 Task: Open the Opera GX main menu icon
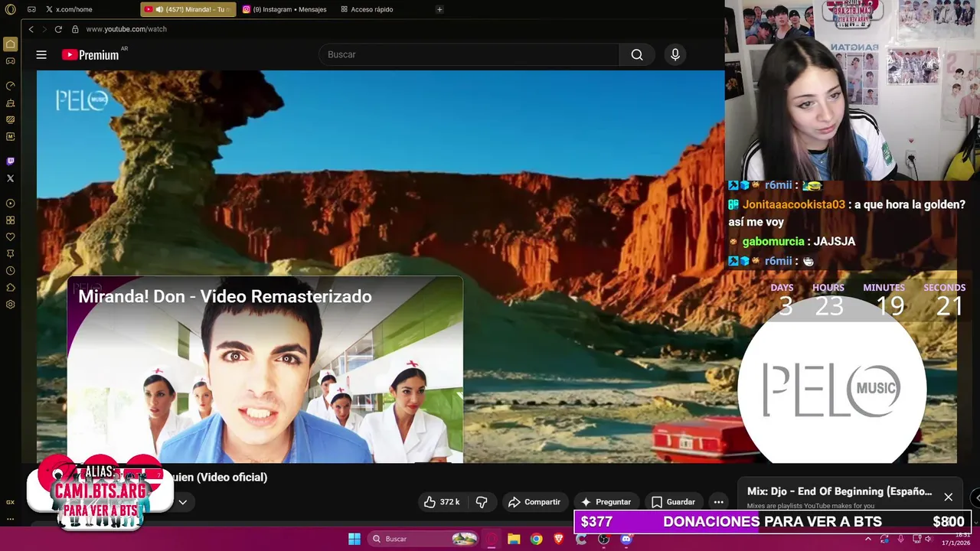(10, 9)
